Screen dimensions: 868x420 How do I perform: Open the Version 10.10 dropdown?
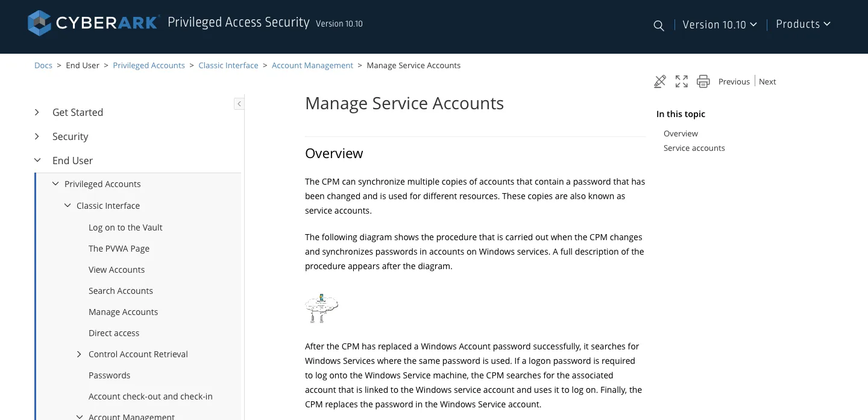[x=720, y=25]
